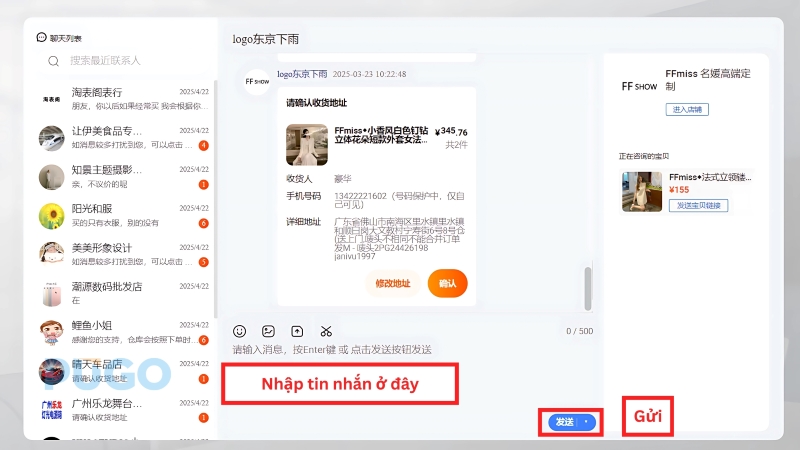Click the chat message scrollbar
The width and height of the screenshot is (800, 450).
[x=588, y=289]
